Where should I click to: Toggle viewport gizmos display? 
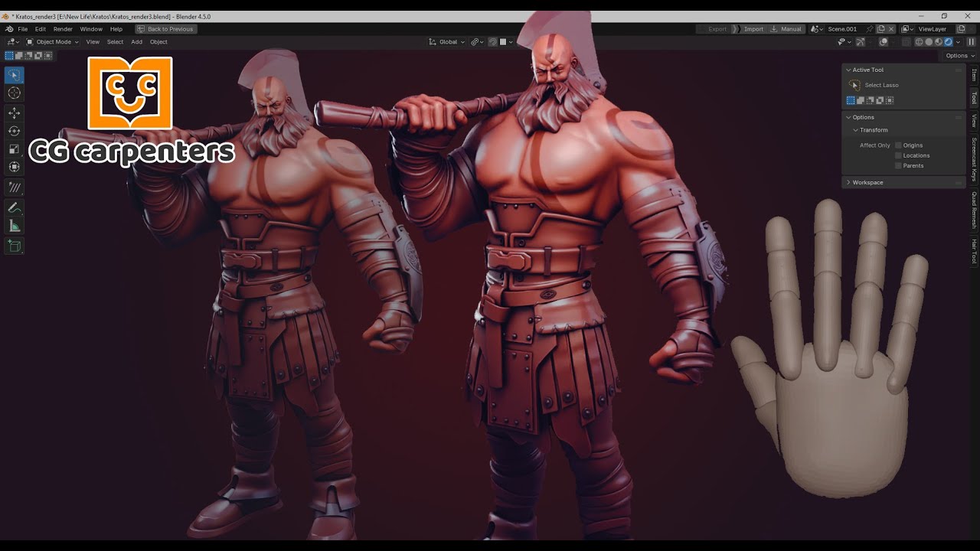(x=861, y=42)
